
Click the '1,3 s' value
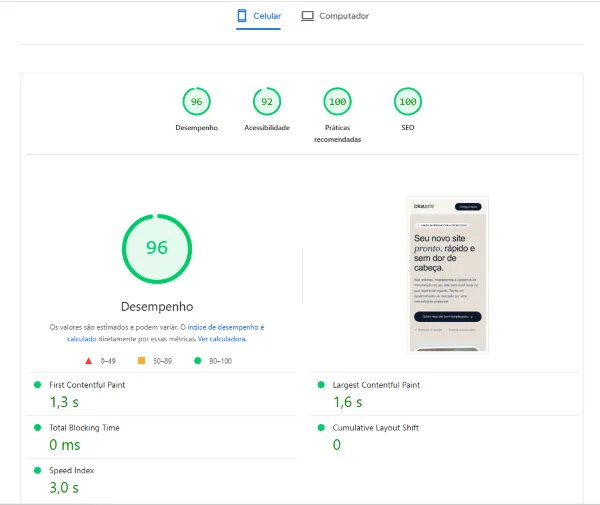click(64, 402)
